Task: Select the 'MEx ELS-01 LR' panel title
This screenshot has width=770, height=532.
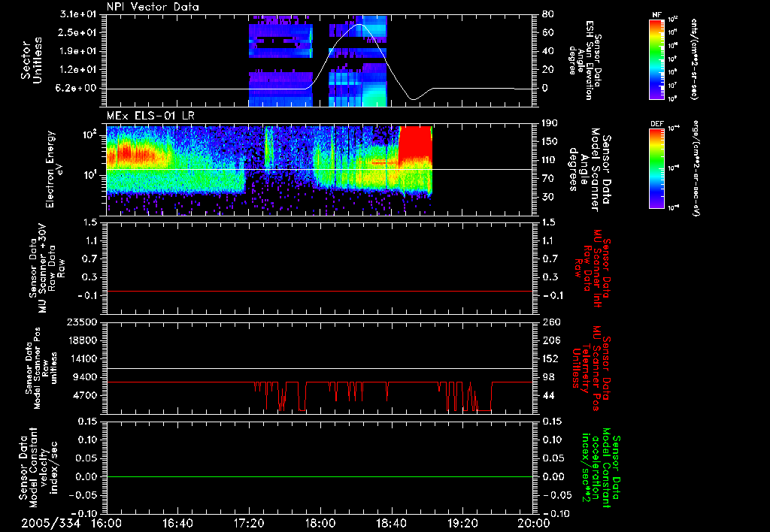Action: [150, 116]
